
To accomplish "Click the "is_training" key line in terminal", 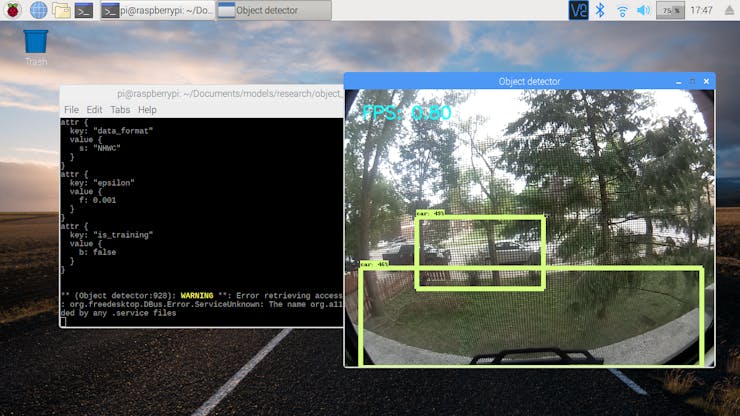I will click(x=111, y=235).
